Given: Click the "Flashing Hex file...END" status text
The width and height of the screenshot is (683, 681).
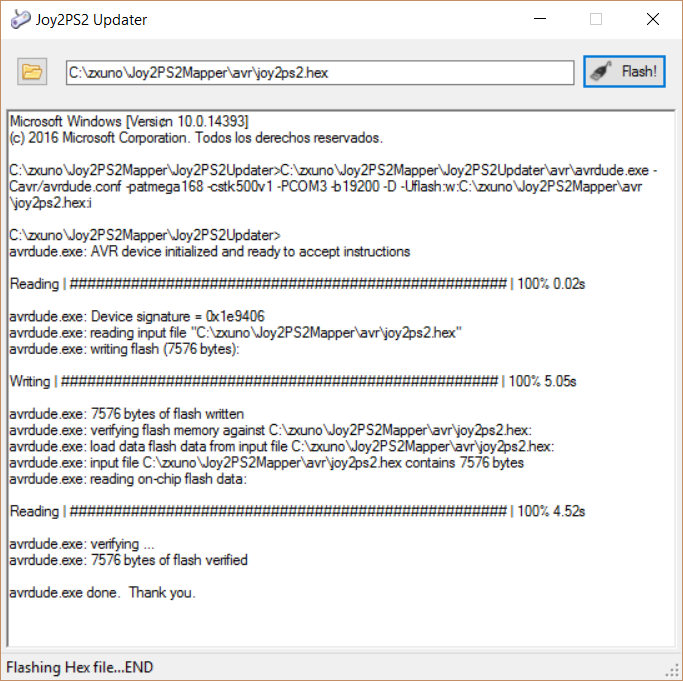Looking at the screenshot, I should pyautogui.click(x=80, y=667).
